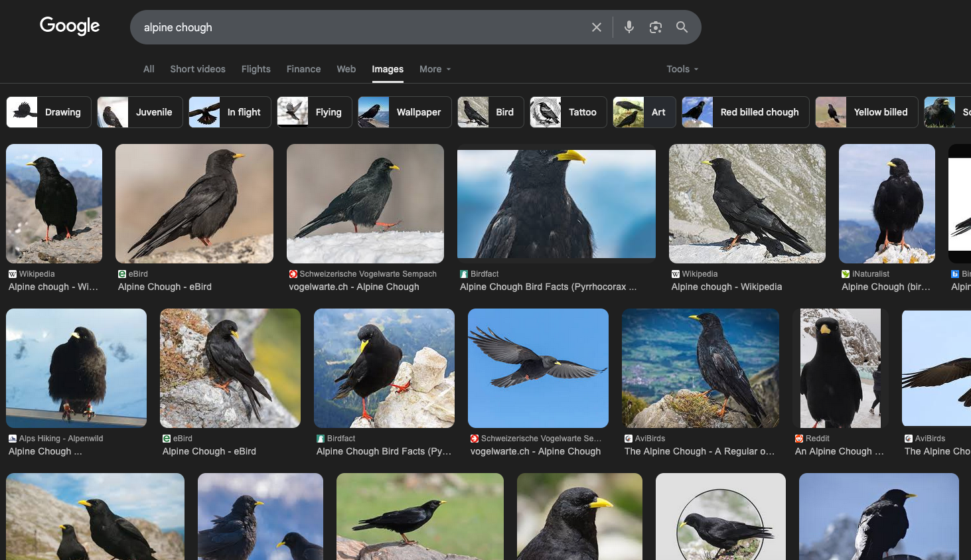Screen dimensions: 971x560
Task: Click the 'Alpine Chough Bird Facts (Pyrrhocorax' title link
Action: (x=548, y=287)
